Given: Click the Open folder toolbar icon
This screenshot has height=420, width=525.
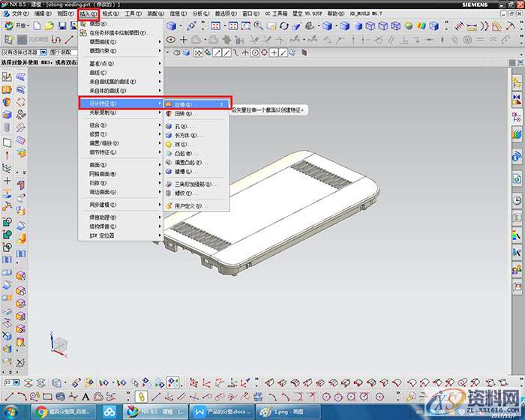Looking at the screenshot, I should tap(48, 25).
